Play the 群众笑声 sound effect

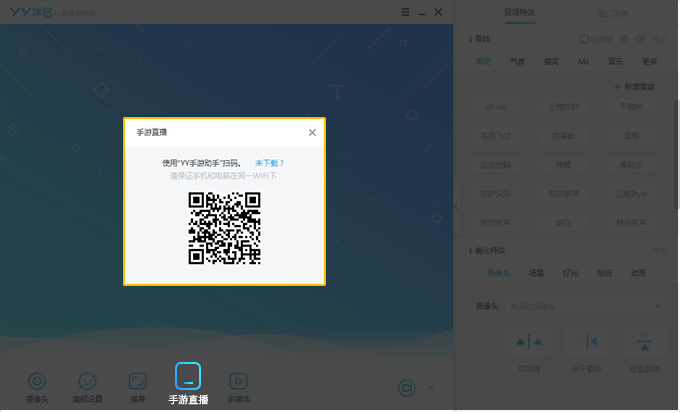point(631,222)
